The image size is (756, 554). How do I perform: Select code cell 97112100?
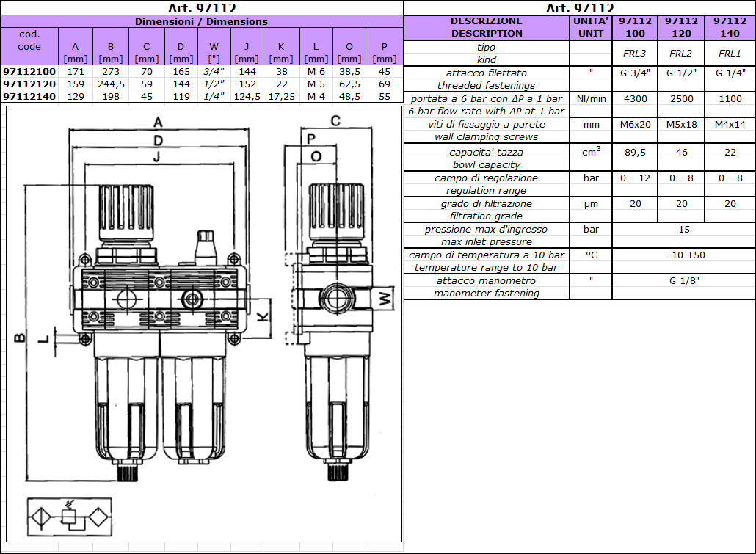(x=29, y=71)
